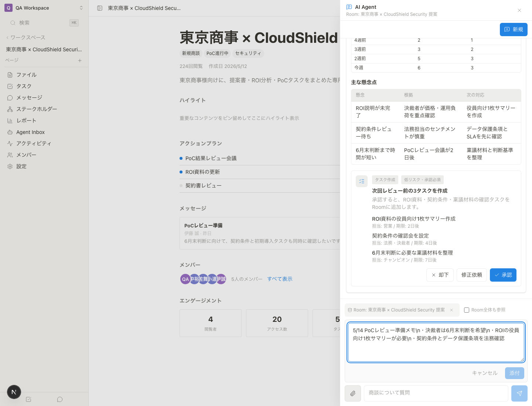Screen dimensions: 532x406
Task: Open the タスク checkbox icon in sidebar
Action: click(10, 86)
